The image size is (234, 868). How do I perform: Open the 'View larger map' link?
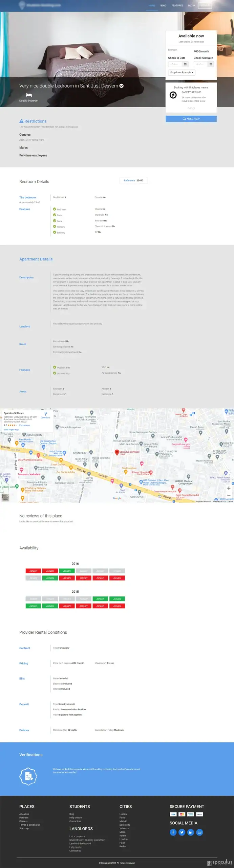(11, 430)
